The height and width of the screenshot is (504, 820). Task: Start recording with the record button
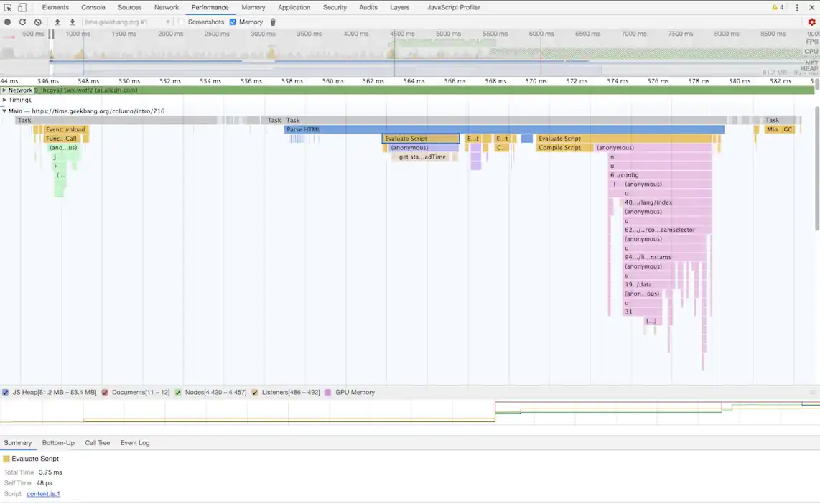(x=8, y=22)
